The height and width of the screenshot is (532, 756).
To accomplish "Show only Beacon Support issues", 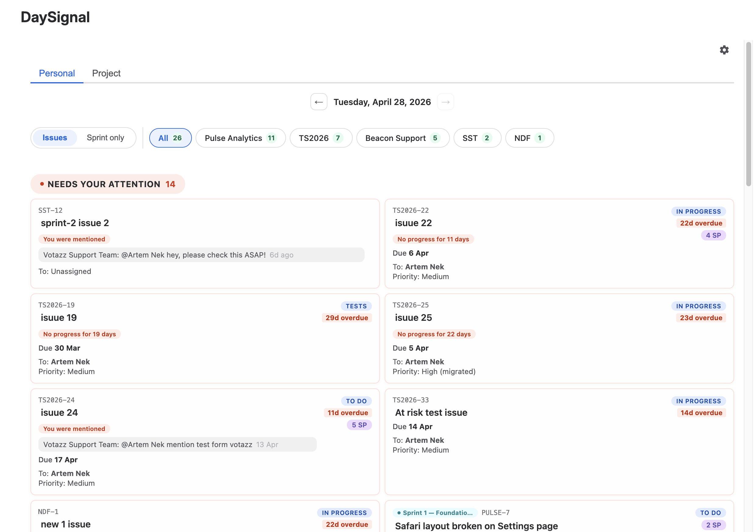I will point(402,138).
